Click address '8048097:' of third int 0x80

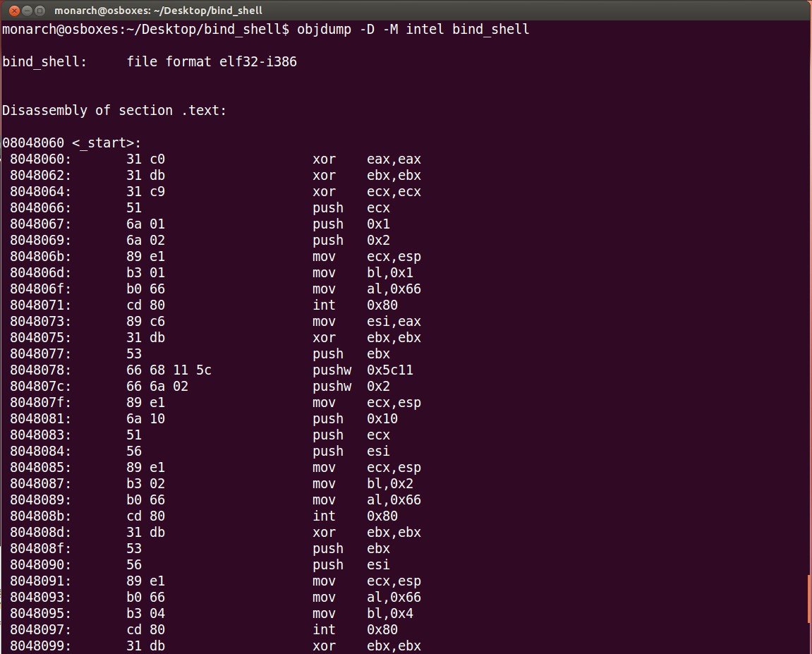tap(40, 630)
